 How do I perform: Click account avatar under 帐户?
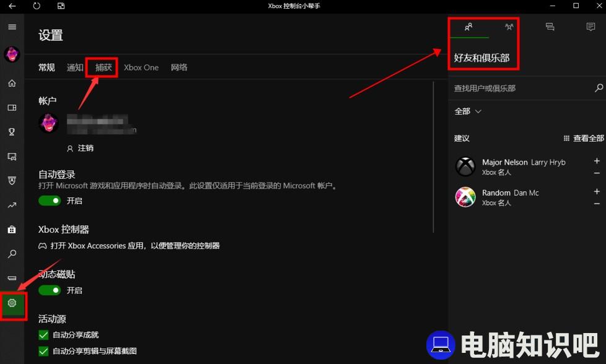pos(48,123)
